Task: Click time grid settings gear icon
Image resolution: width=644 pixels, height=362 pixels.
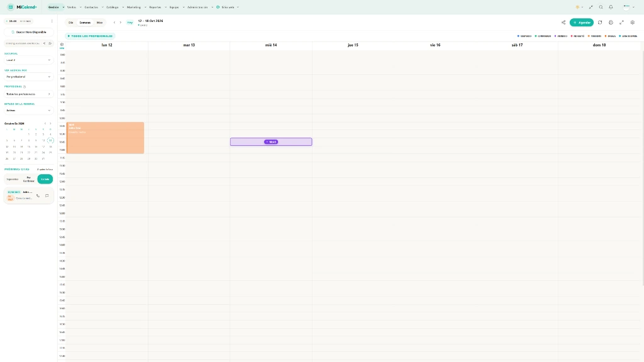Action: pyautogui.click(x=62, y=45)
